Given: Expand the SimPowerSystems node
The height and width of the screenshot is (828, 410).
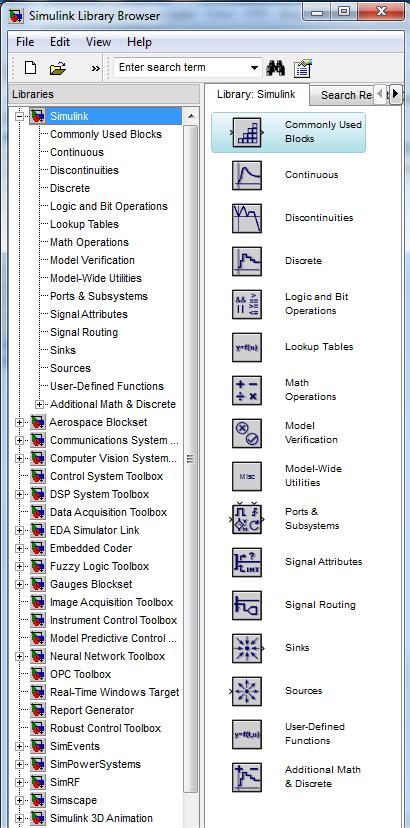Looking at the screenshot, I should pos(20,764).
